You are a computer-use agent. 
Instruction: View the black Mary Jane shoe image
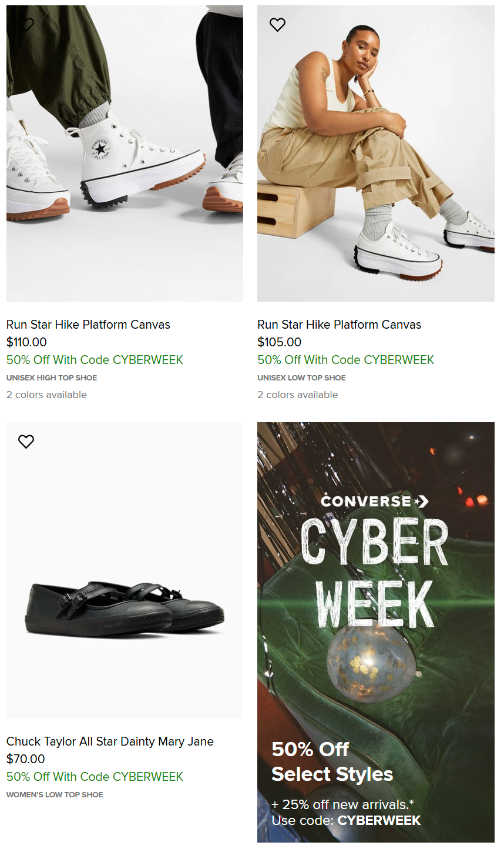(125, 570)
